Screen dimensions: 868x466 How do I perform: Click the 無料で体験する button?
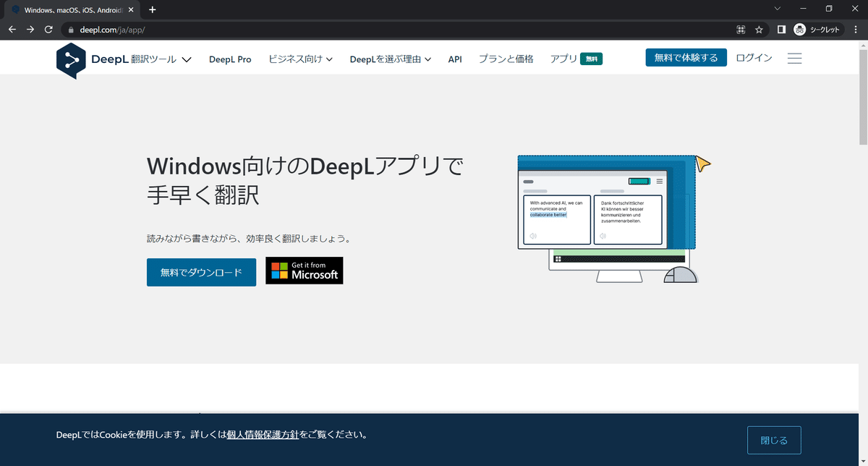(x=686, y=58)
